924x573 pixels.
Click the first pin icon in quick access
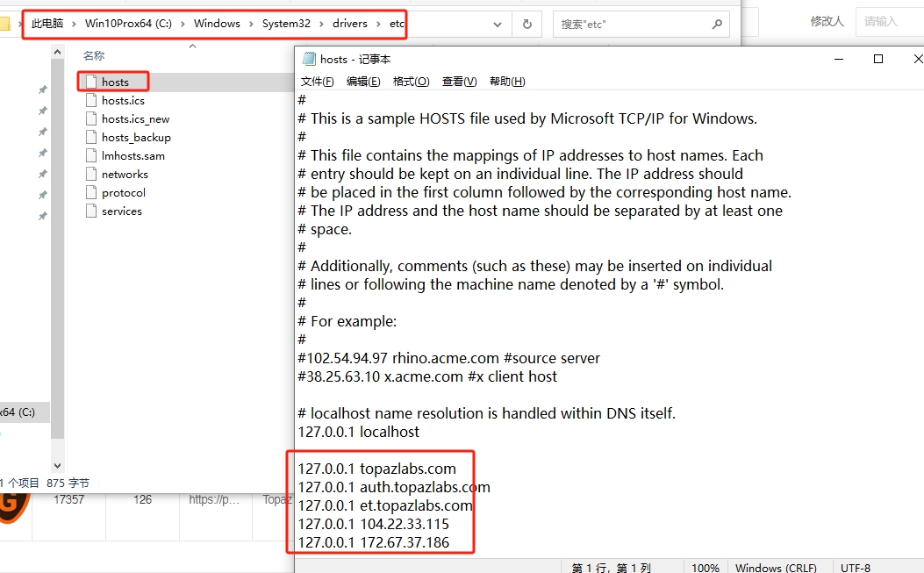(42, 90)
